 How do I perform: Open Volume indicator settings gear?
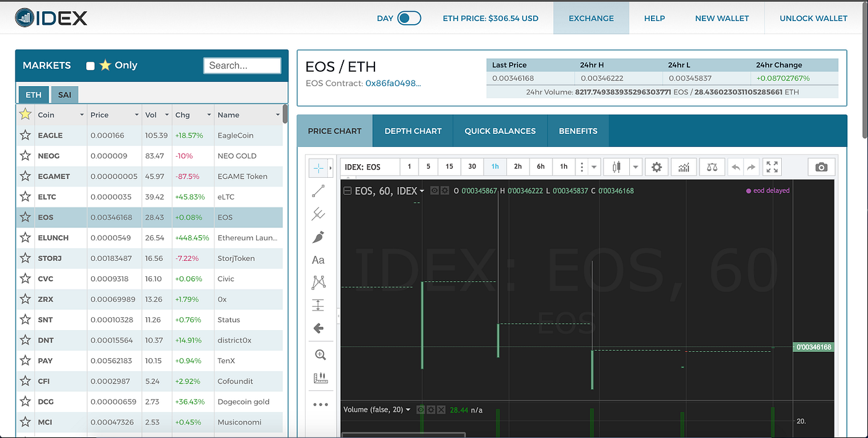click(431, 410)
